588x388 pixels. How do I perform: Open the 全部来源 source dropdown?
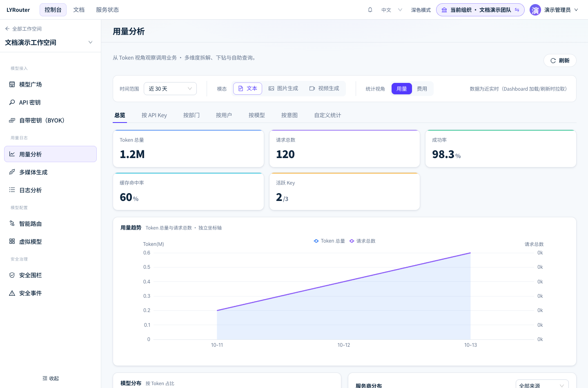542,386
